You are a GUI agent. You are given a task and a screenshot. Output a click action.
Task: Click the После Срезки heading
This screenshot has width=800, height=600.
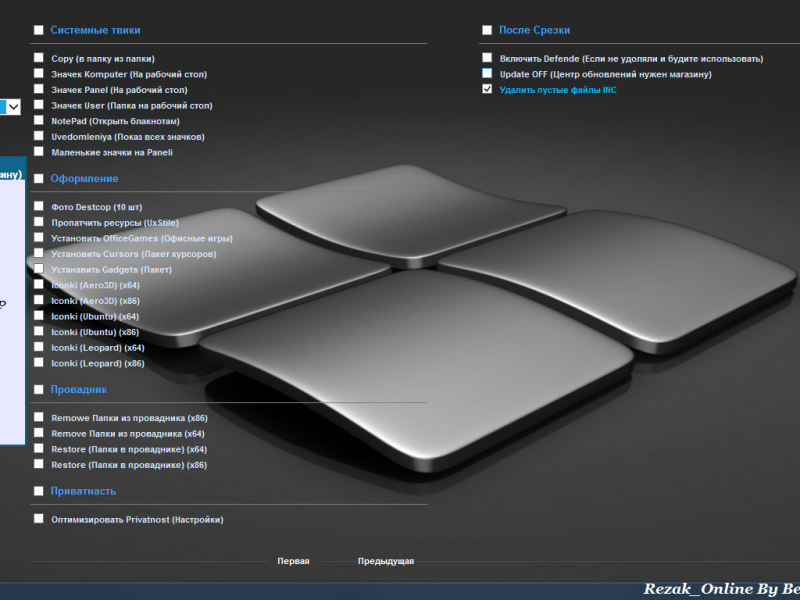click(x=534, y=30)
